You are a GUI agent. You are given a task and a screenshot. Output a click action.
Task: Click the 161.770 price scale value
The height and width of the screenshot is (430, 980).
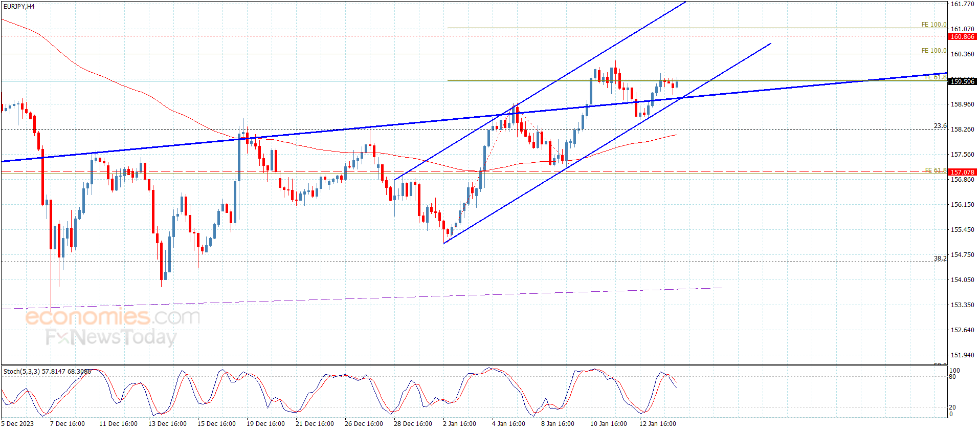click(x=962, y=4)
